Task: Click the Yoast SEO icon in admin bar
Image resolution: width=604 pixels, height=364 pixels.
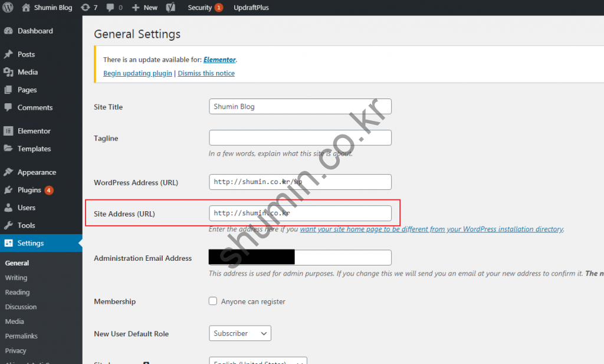Action: point(170,8)
